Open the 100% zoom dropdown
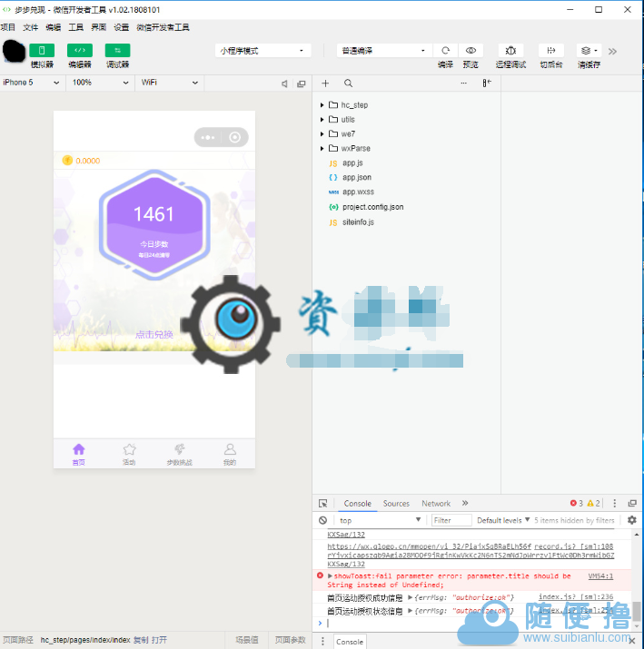 [100, 83]
